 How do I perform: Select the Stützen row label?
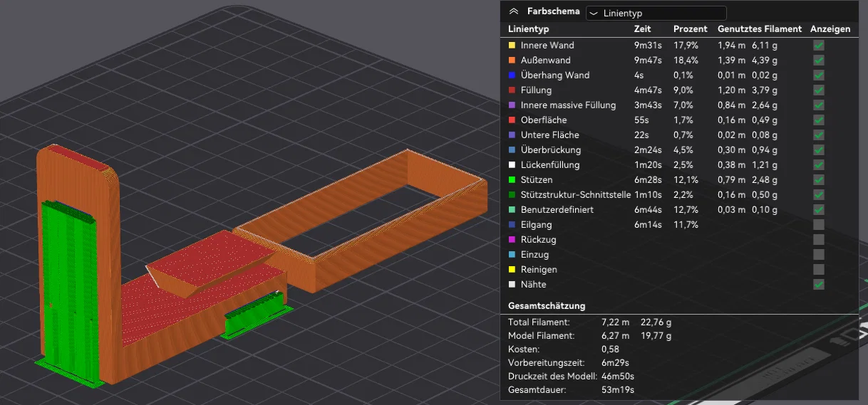tap(536, 179)
